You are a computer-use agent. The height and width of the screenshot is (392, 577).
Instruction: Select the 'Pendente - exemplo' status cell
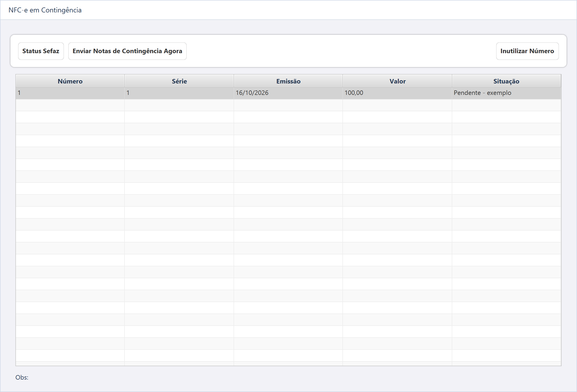tap(506, 93)
